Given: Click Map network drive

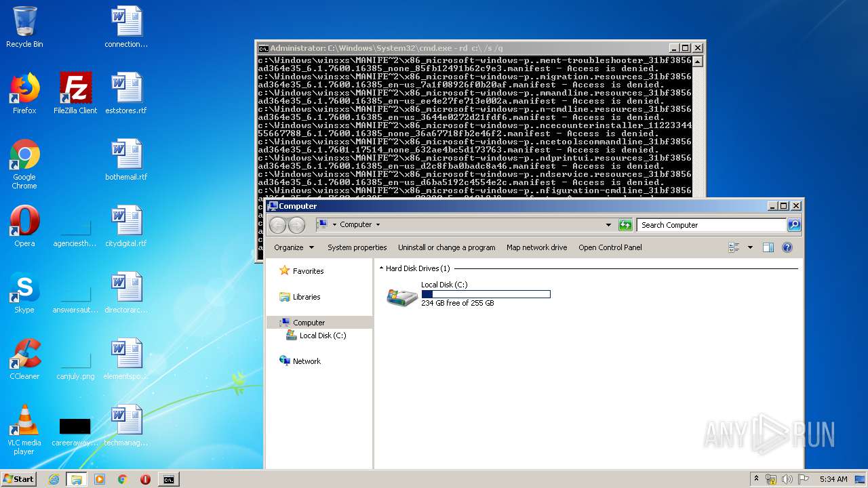Looking at the screenshot, I should point(537,247).
